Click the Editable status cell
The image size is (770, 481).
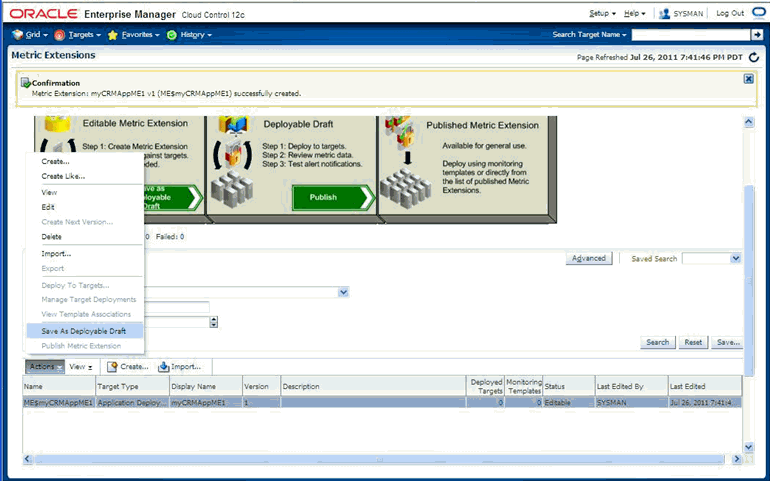[569, 402]
